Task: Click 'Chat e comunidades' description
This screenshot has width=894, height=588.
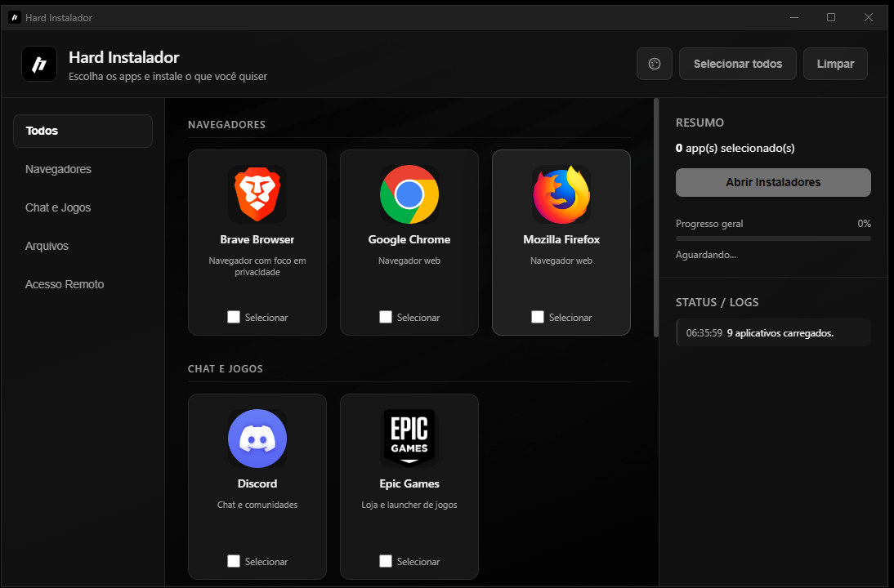Action: tap(257, 505)
